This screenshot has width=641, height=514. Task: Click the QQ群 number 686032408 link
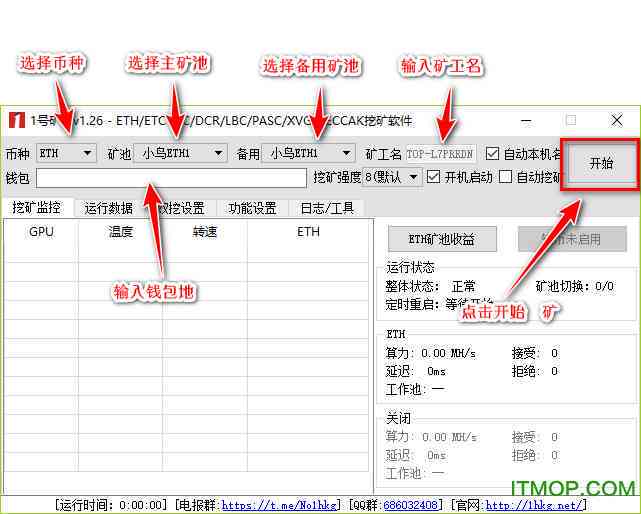(x=410, y=505)
